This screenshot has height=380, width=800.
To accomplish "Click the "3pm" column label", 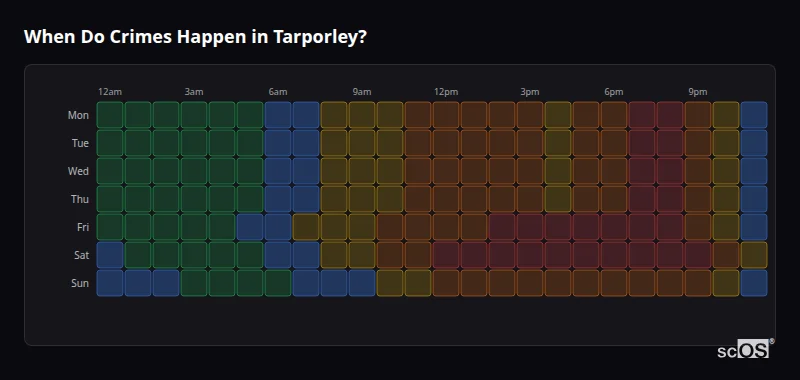I will click(530, 92).
